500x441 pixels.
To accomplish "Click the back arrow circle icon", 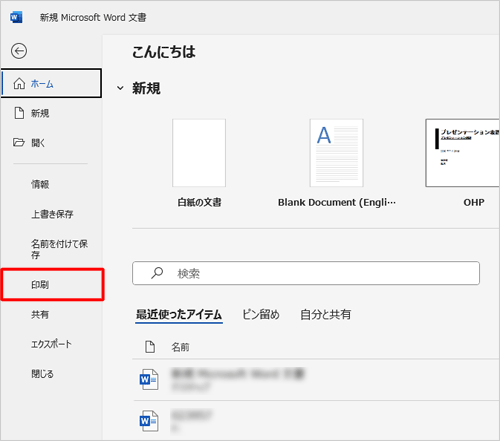I will (x=19, y=51).
